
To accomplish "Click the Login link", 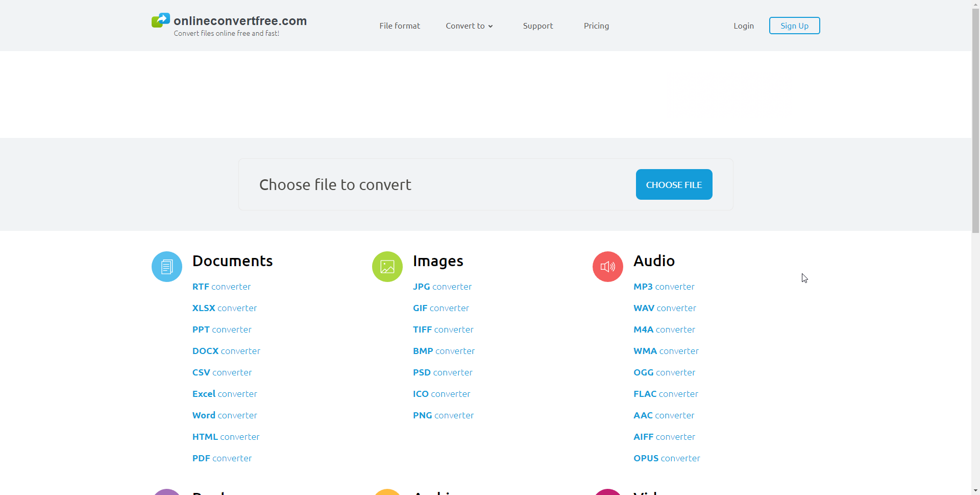I will tap(743, 26).
